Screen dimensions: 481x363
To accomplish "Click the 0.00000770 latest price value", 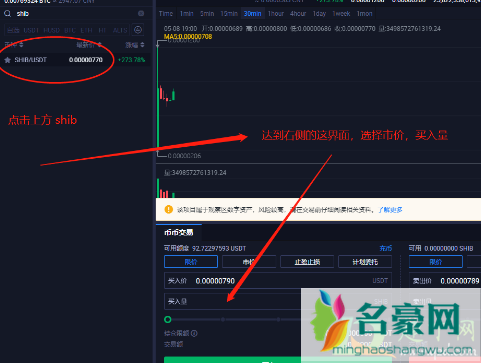I will pyautogui.click(x=86, y=60).
